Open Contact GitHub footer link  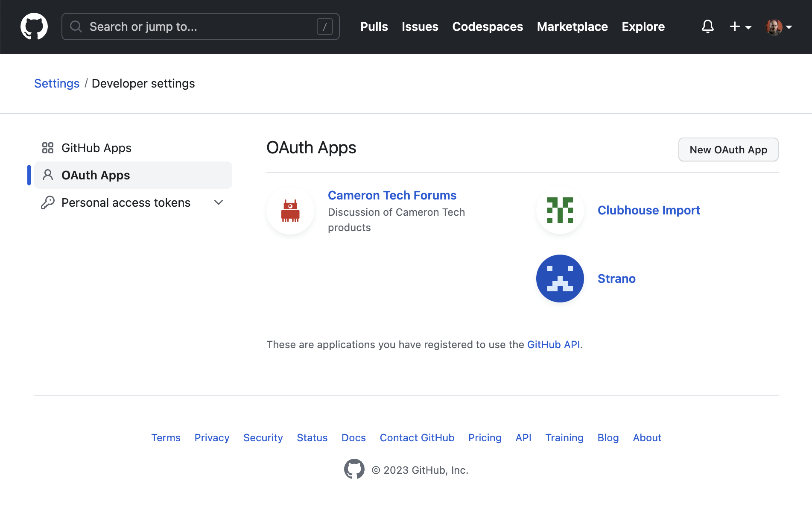[x=417, y=437]
